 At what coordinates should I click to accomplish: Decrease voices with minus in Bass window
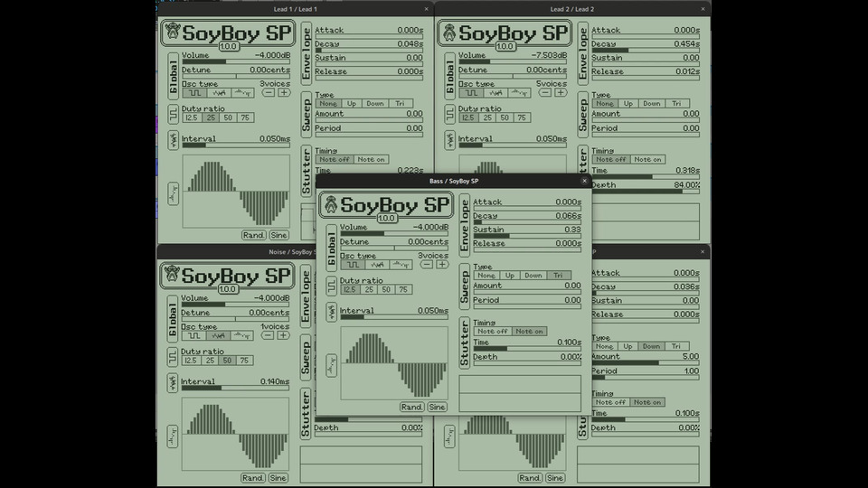[426, 265]
